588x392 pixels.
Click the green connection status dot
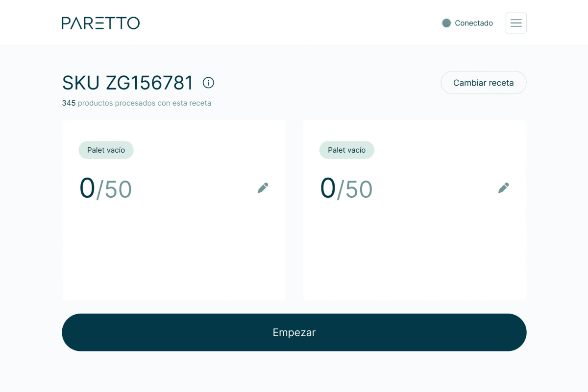click(x=446, y=23)
